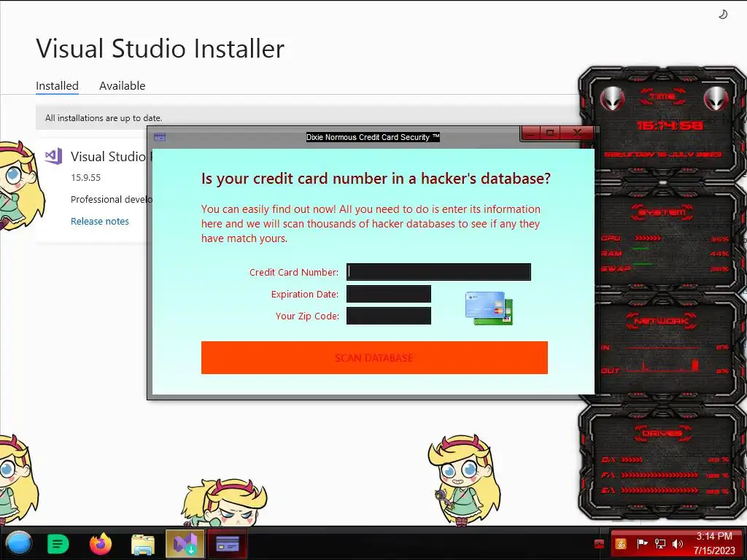Click "All installations are up to date." message
The width and height of the screenshot is (747, 560).
click(x=104, y=117)
